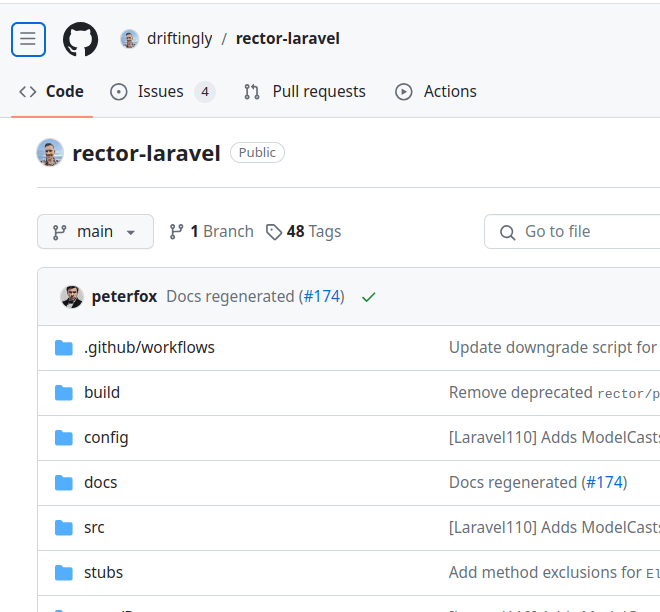The height and width of the screenshot is (612, 660).
Task: Click the build folder icon
Action: point(64,393)
